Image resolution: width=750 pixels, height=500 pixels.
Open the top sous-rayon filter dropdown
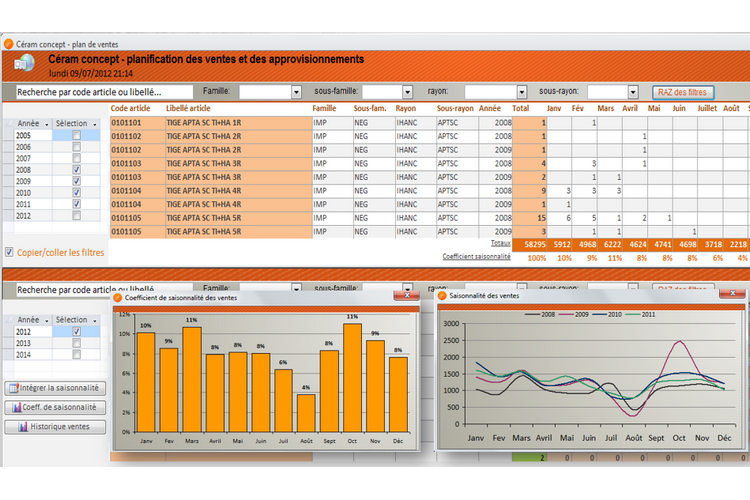tap(633, 92)
